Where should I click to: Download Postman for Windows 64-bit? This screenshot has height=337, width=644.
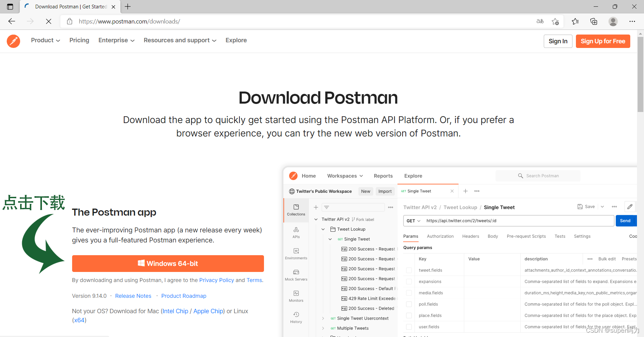168,264
